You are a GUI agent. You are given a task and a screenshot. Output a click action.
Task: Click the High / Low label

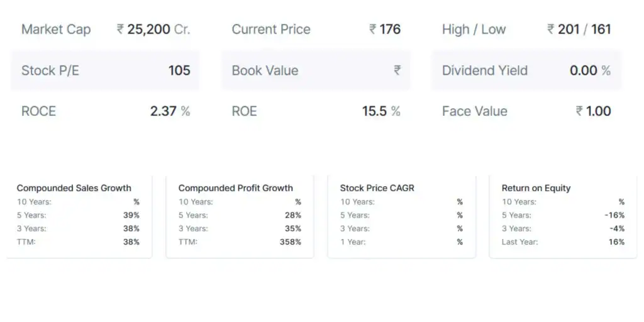[x=474, y=30]
